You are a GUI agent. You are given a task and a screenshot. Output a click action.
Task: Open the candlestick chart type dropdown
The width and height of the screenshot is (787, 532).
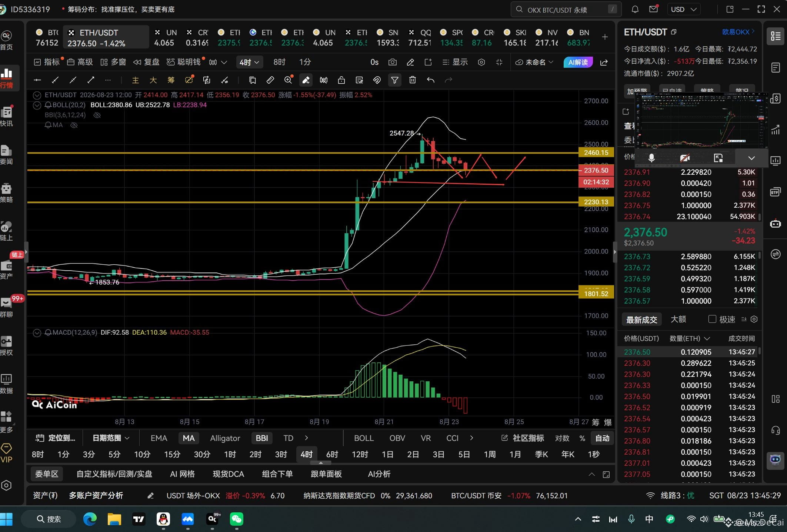218,62
